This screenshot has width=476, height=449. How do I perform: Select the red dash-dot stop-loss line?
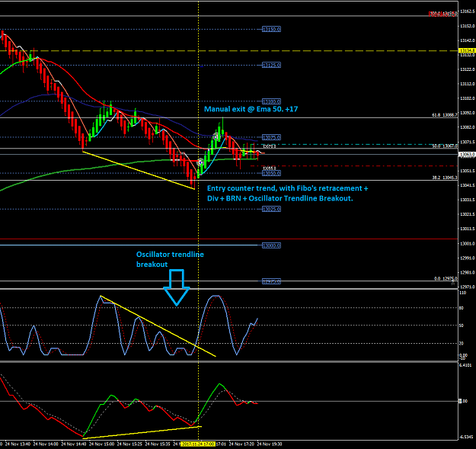[x=354, y=166]
